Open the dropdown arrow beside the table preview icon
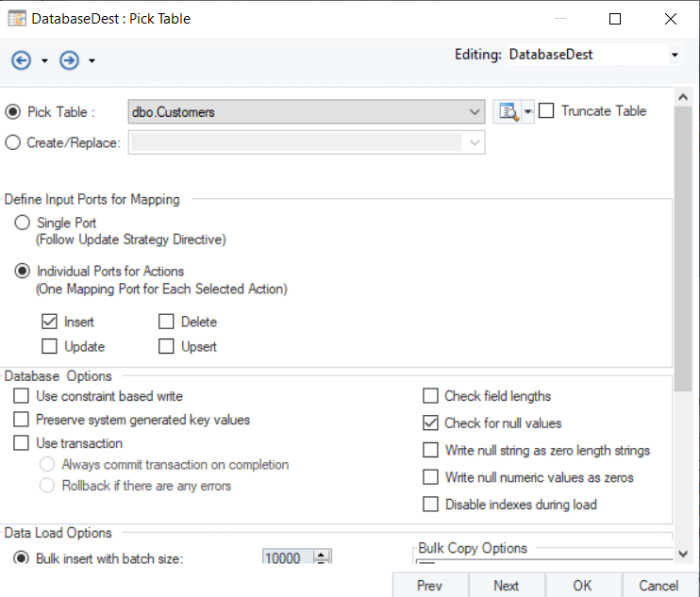Viewport: 700px width, 597px height. point(527,111)
